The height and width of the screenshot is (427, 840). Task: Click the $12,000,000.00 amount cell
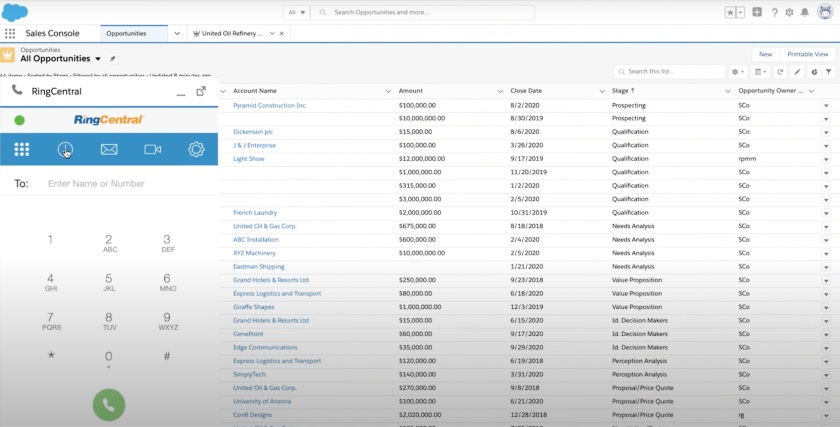(x=422, y=159)
